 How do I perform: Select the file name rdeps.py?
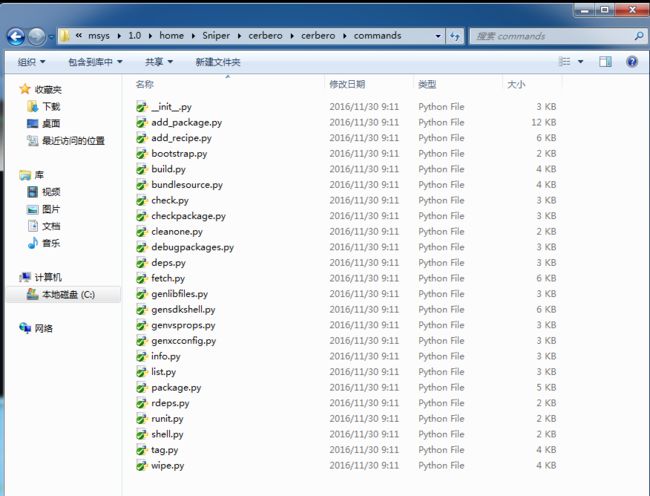pos(170,403)
